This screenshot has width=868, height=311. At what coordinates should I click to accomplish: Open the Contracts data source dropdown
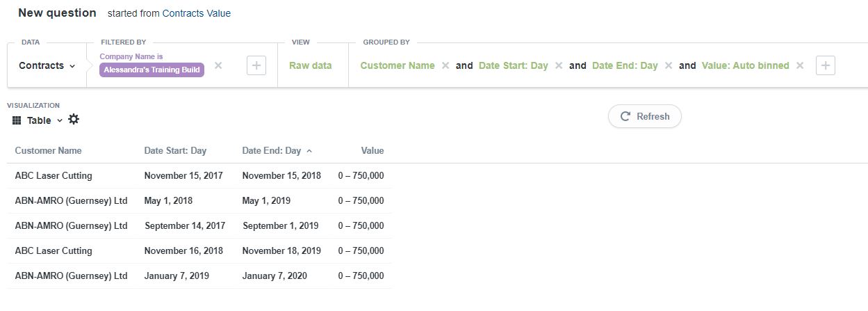[47, 65]
